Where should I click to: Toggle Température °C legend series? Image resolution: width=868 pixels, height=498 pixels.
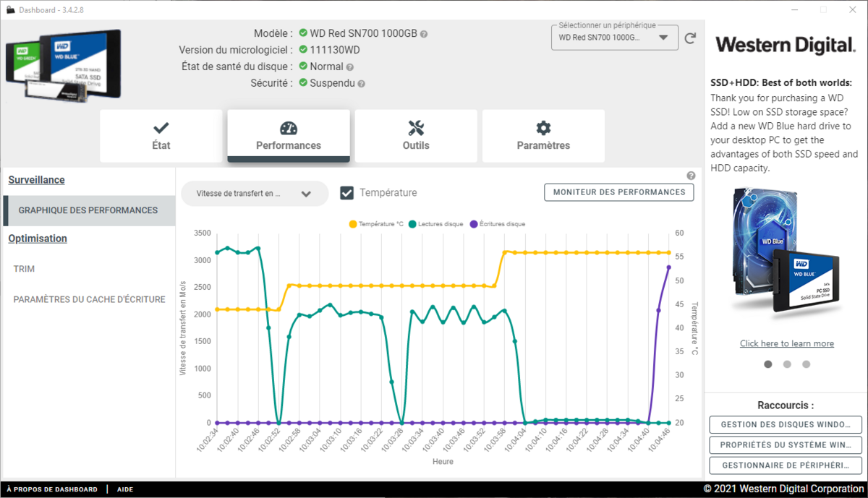click(x=376, y=224)
